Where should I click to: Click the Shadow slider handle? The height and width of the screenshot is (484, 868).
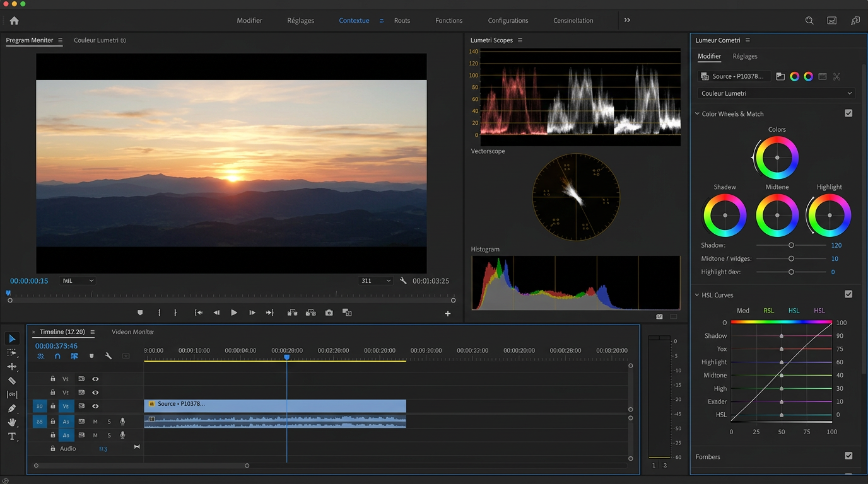click(x=791, y=245)
